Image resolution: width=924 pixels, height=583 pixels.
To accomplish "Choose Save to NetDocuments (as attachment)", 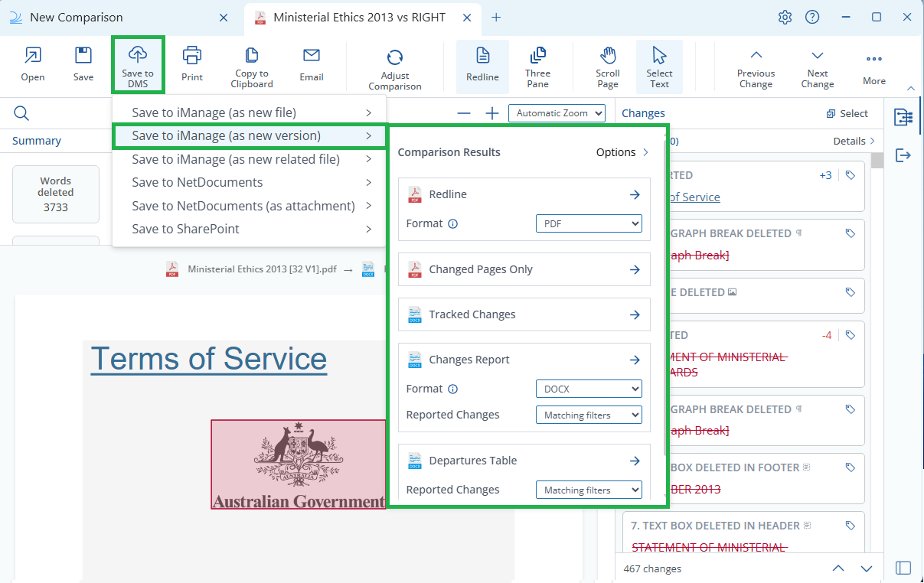I will [250, 206].
